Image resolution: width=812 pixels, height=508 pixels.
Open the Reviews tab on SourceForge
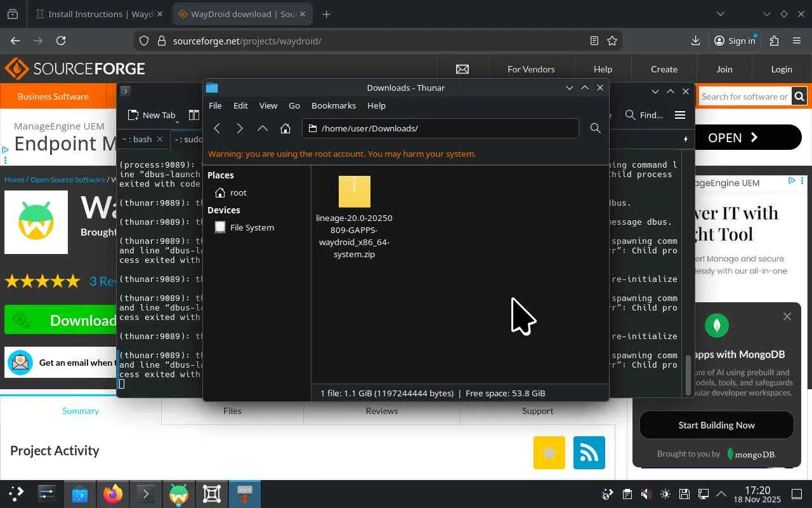coord(382,411)
